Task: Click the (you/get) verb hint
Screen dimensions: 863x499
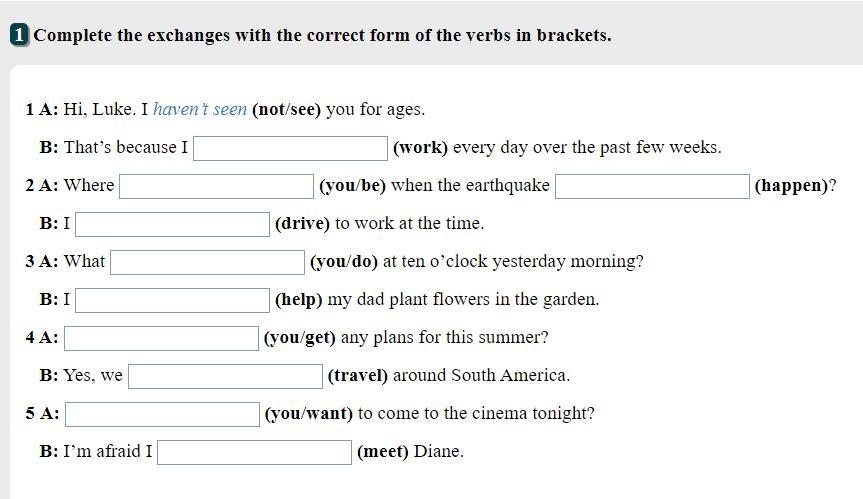Action: pos(299,338)
